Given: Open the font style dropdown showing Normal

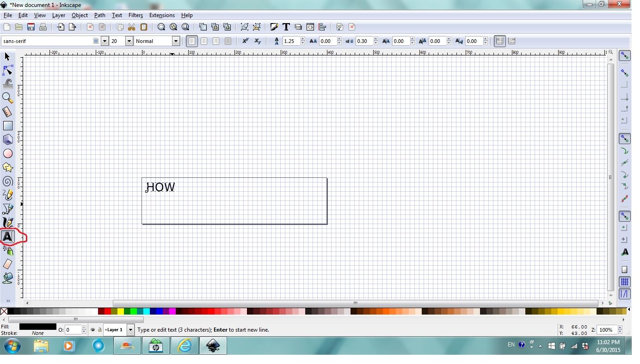Looking at the screenshot, I should (x=176, y=41).
